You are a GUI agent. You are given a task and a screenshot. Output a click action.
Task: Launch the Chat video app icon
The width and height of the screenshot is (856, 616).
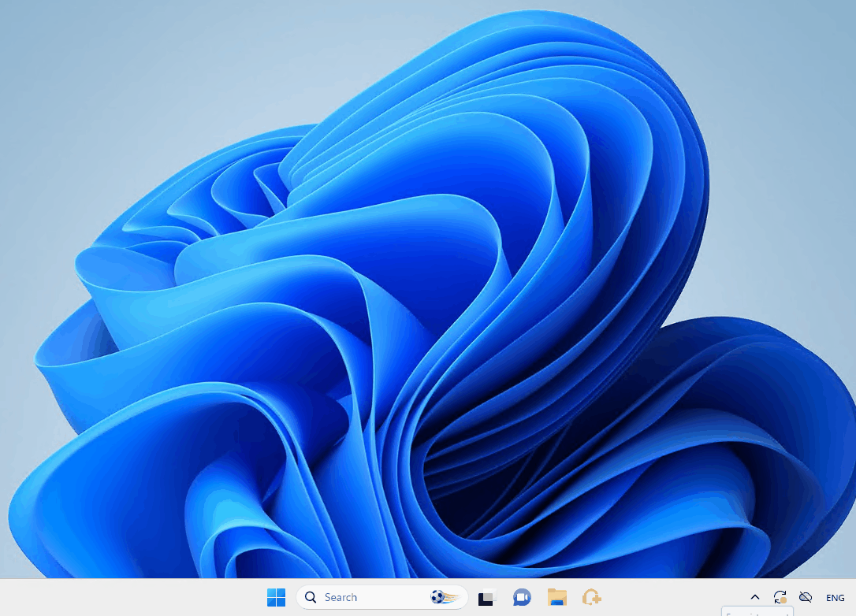[x=522, y=597]
